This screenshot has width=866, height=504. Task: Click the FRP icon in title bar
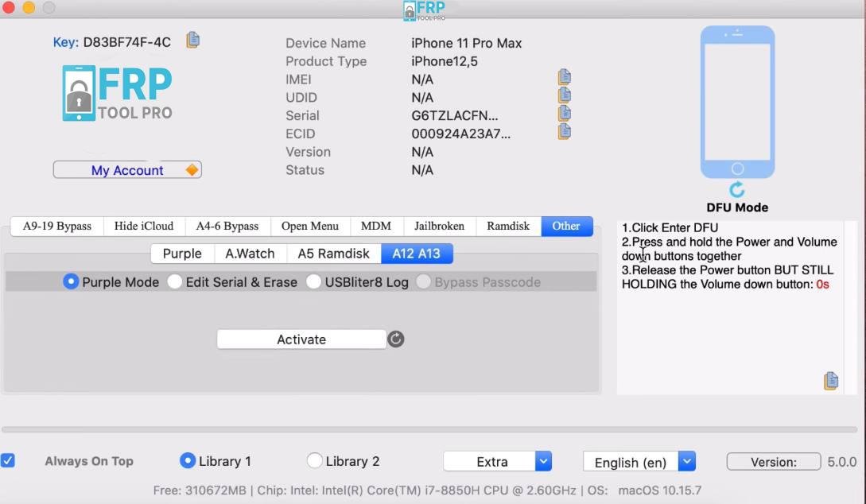(x=424, y=10)
